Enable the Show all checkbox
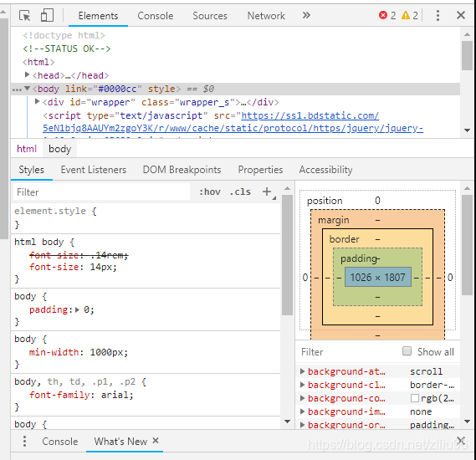This screenshot has width=476, height=460. (407, 351)
